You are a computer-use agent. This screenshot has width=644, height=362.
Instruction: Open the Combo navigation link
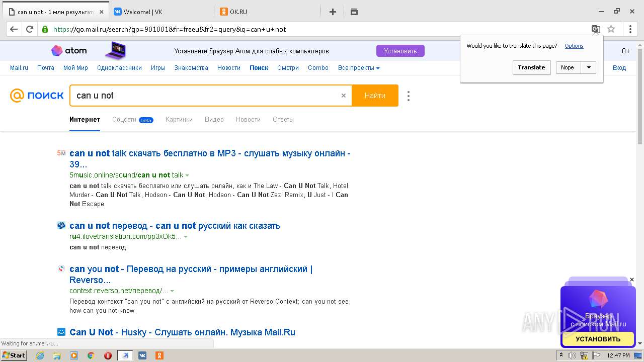pyautogui.click(x=318, y=68)
